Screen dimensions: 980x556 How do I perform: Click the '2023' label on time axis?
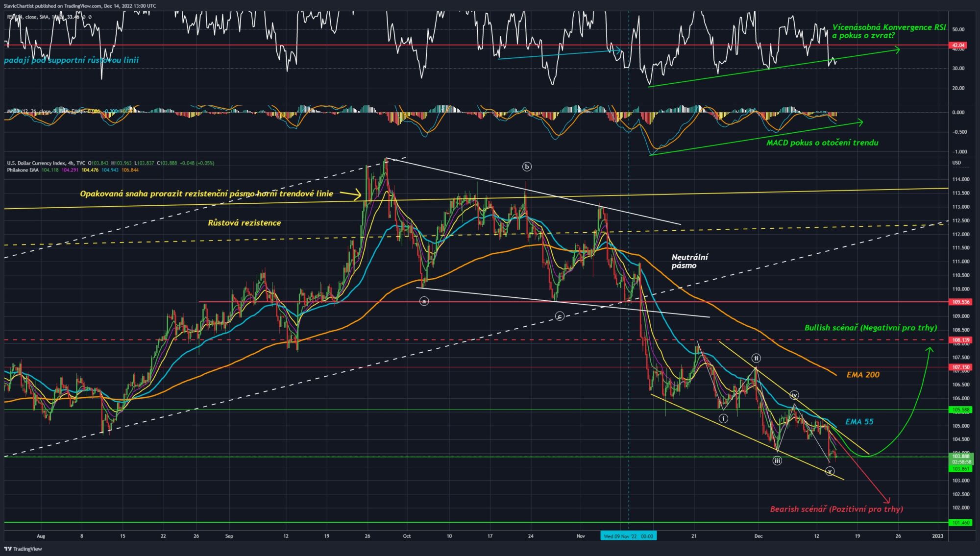coord(937,536)
